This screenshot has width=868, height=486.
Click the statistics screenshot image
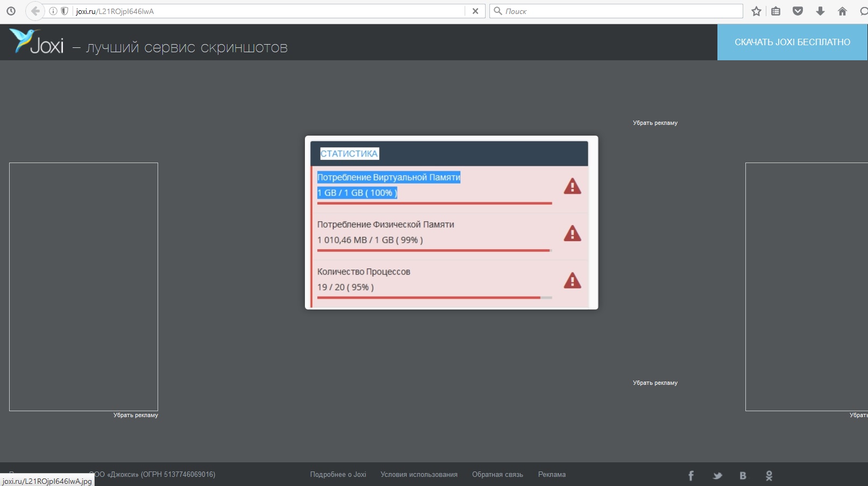pyautogui.click(x=451, y=222)
